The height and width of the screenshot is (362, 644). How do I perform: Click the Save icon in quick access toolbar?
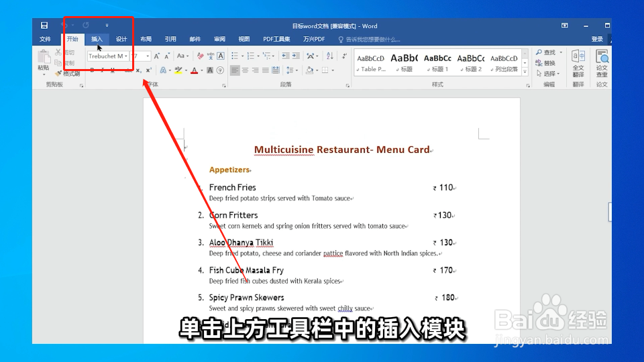[x=44, y=25]
